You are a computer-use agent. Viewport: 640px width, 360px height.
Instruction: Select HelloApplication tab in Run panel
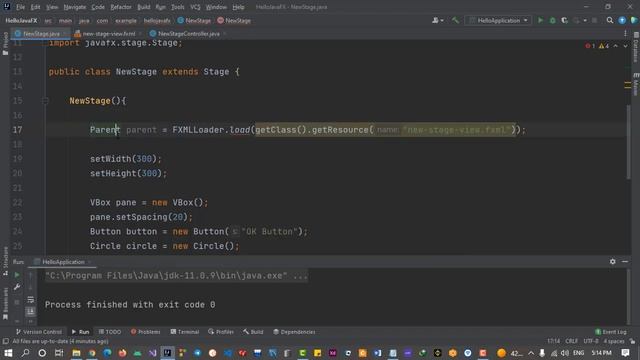pos(63,262)
